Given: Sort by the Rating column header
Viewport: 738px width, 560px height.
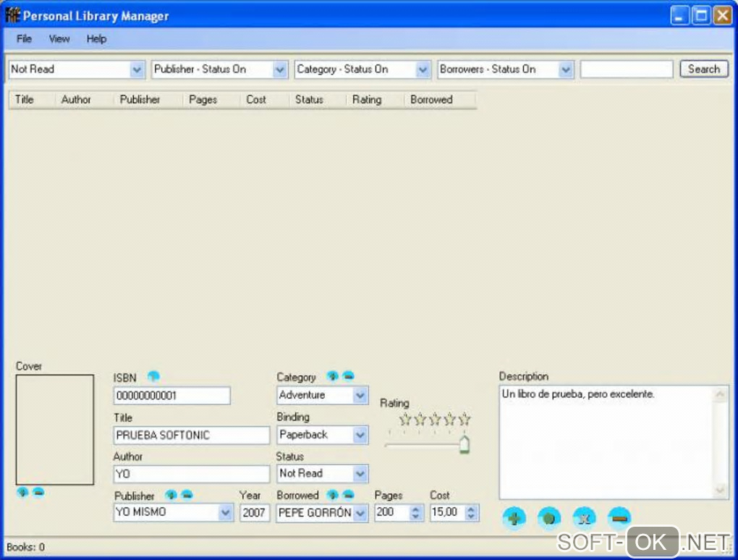Looking at the screenshot, I should [375, 100].
